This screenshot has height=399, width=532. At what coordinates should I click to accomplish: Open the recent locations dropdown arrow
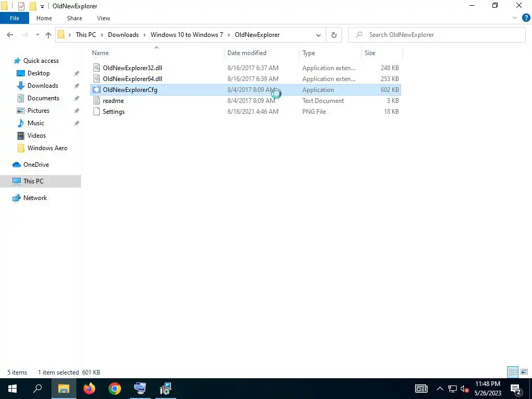37,35
